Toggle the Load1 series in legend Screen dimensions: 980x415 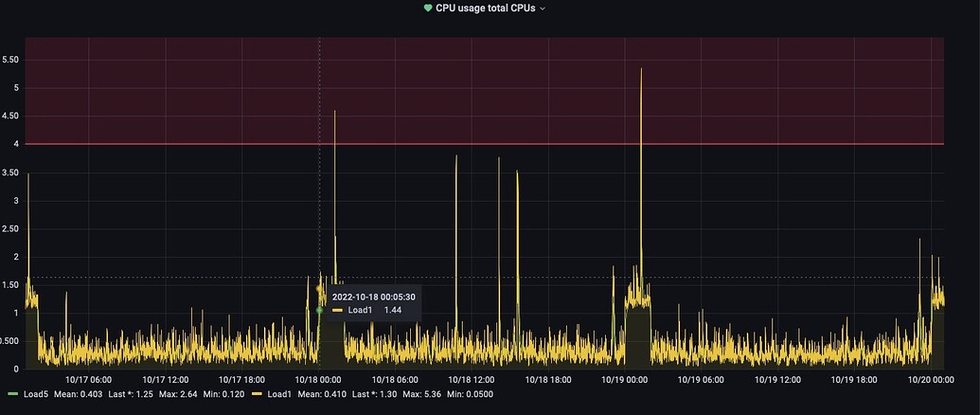278,394
